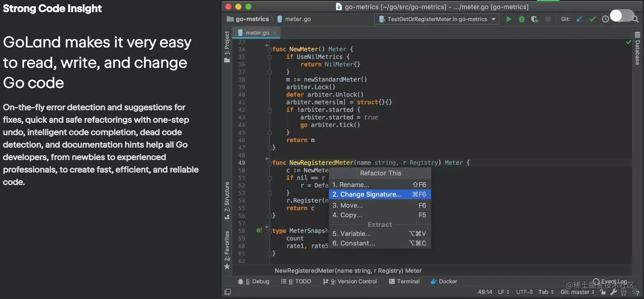Open the Favorites tool window
Image resolution: width=644 pixels, height=299 pixels.
point(227,250)
